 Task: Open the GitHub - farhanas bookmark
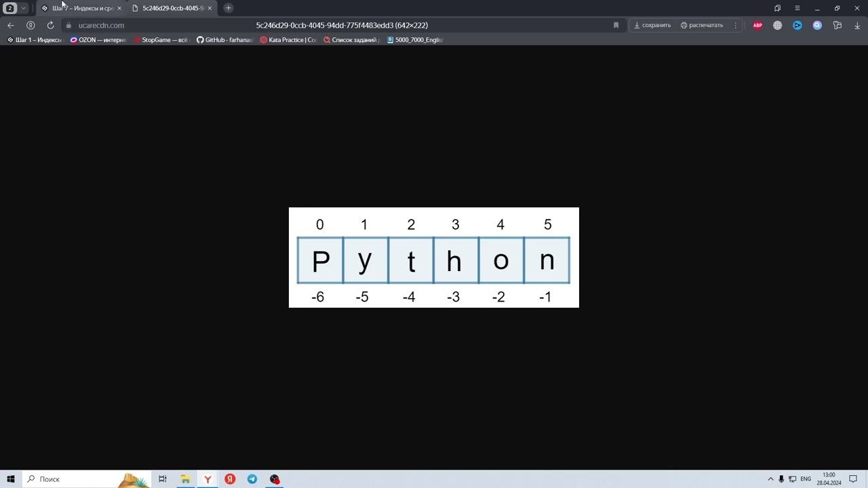tap(224, 40)
